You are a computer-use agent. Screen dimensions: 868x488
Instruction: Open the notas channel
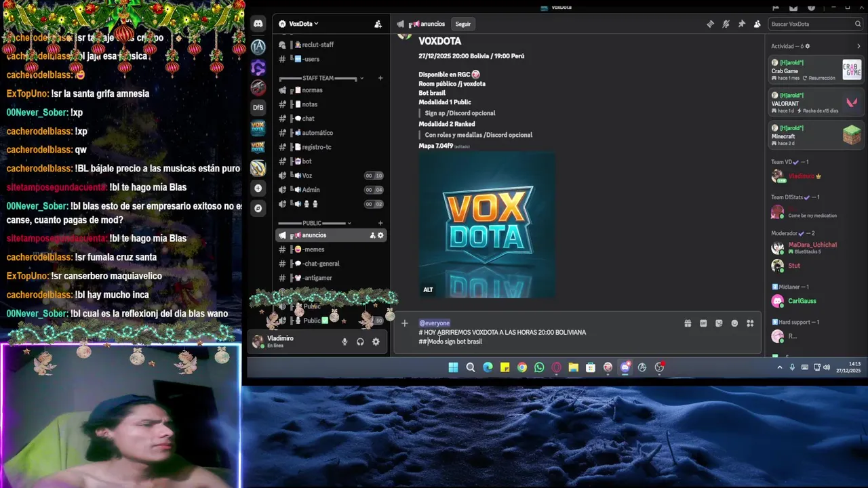(x=331, y=104)
